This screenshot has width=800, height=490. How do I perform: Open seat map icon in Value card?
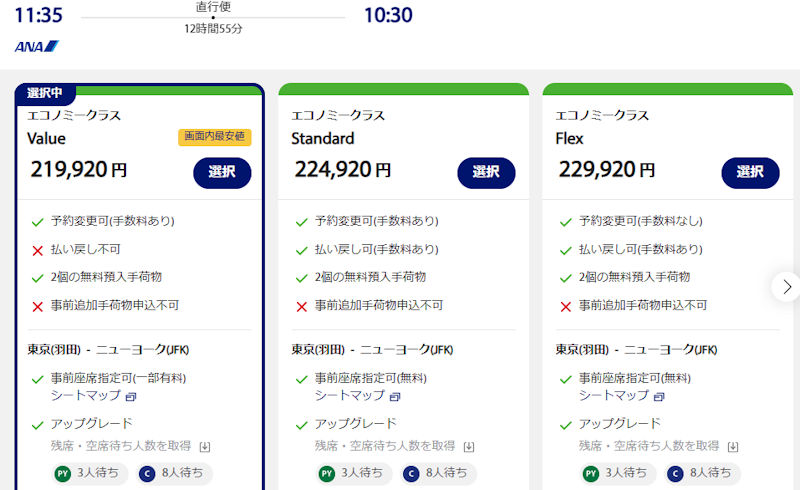click(x=129, y=397)
